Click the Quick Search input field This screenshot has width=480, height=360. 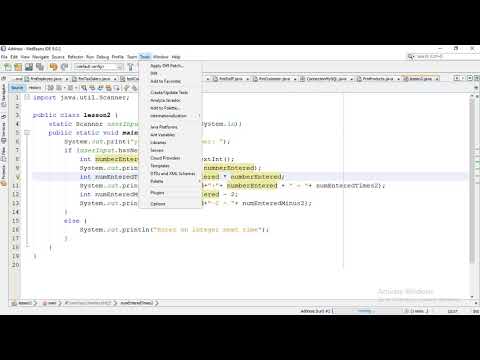coord(445,57)
